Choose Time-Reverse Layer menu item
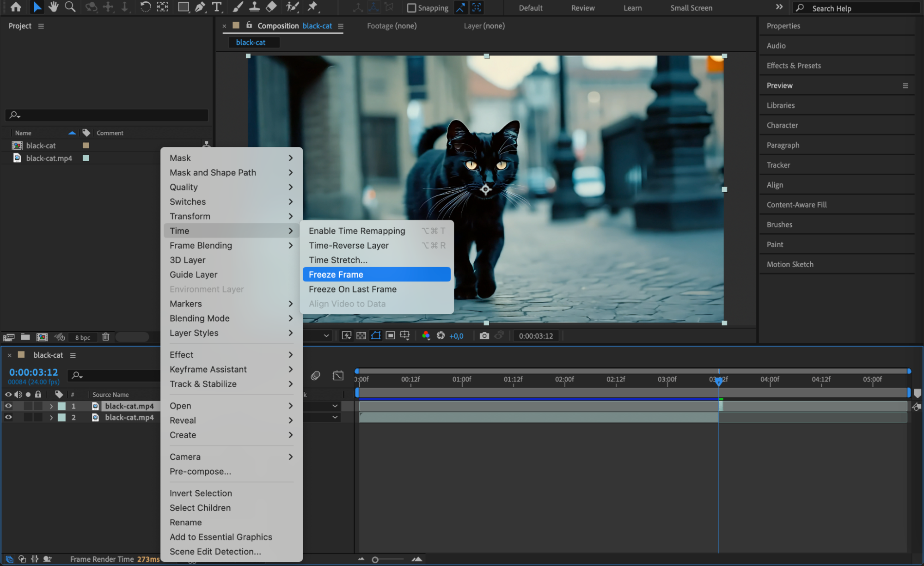 point(349,245)
